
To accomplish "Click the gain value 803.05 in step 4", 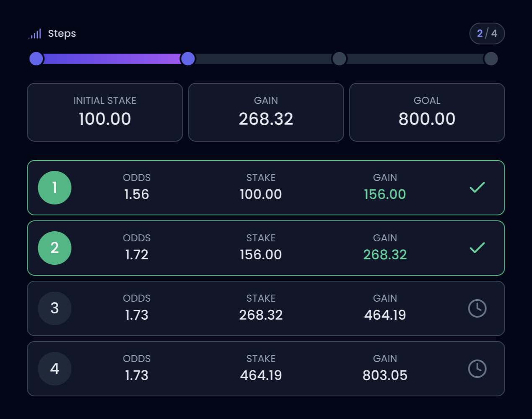I will point(385,375).
